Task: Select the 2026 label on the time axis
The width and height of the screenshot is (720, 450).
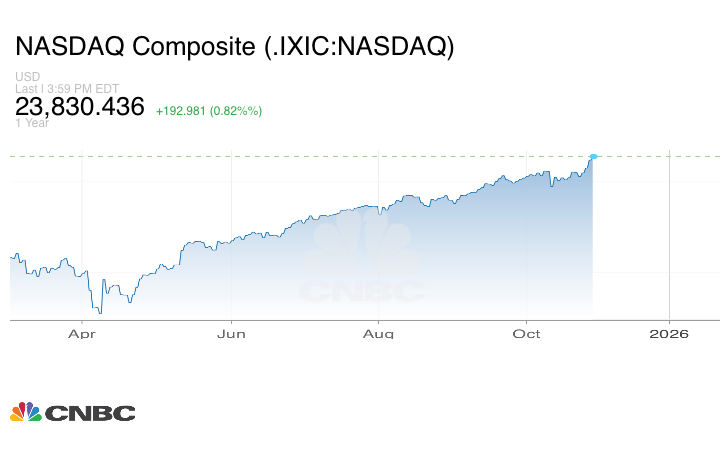Action: [668, 335]
